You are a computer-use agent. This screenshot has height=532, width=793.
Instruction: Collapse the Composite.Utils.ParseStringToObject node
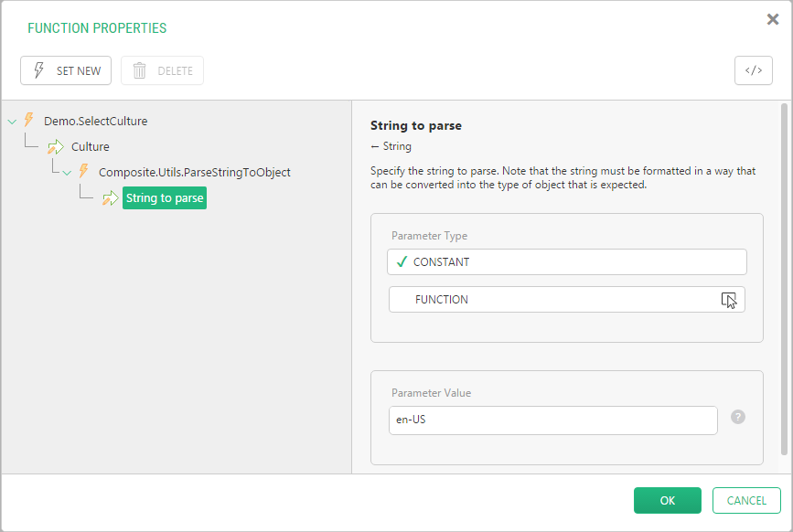[67, 173]
